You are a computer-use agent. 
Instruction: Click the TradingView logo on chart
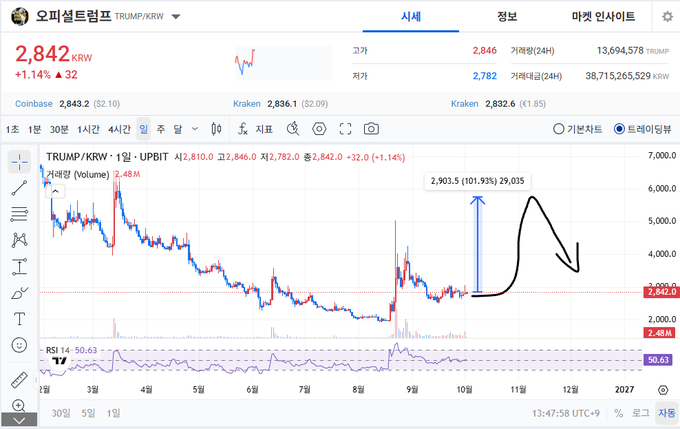tap(59, 361)
